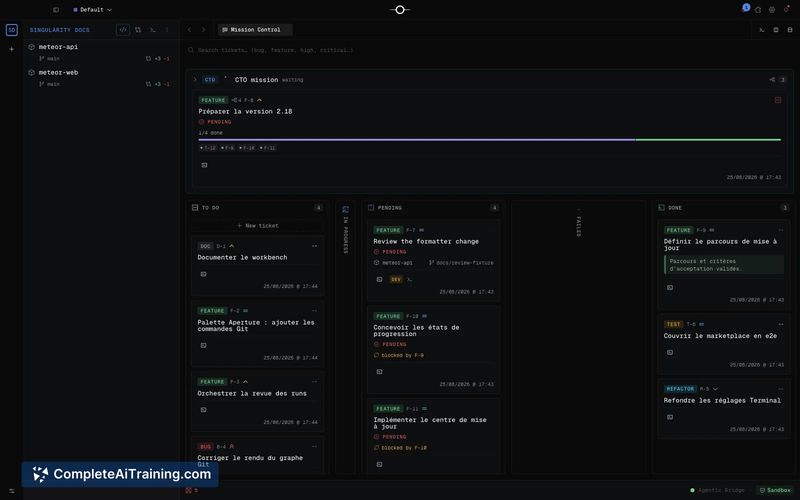Select the Mission Control tab
The height and width of the screenshot is (500, 800).
(255, 30)
